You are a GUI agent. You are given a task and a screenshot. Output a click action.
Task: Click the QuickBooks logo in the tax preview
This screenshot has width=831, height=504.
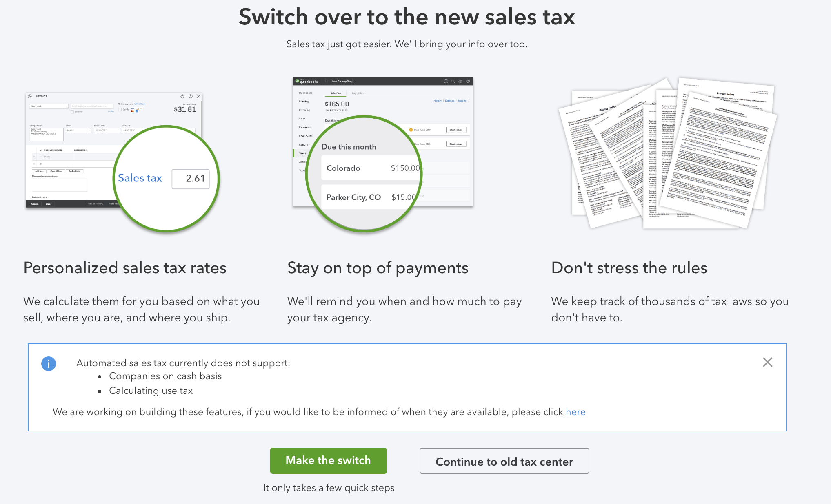click(x=307, y=81)
